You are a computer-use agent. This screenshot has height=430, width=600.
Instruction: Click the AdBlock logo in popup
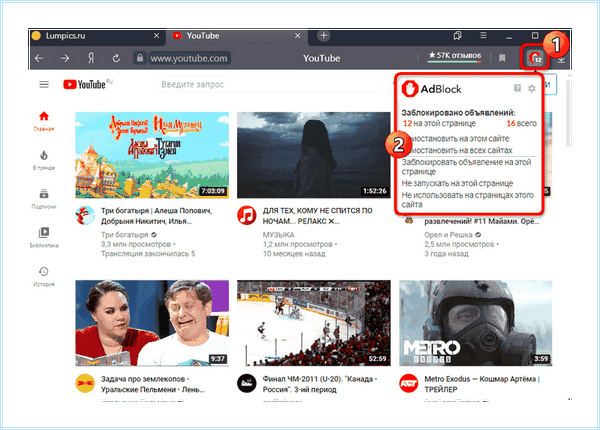[x=432, y=89]
